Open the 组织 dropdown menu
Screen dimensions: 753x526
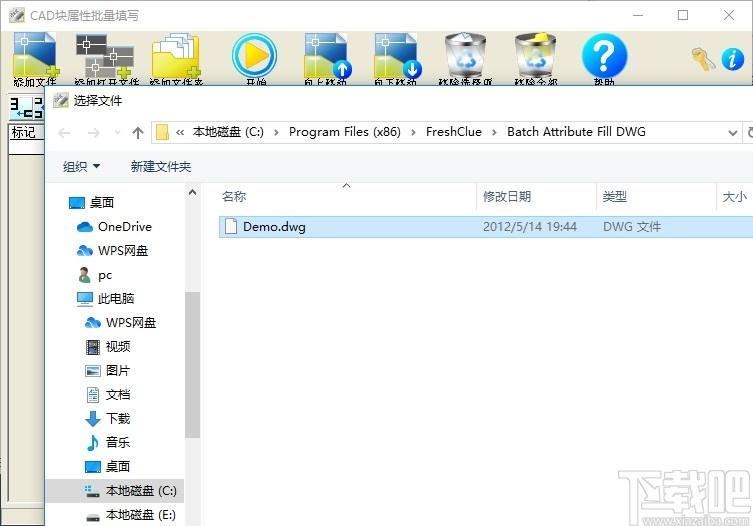(x=81, y=167)
